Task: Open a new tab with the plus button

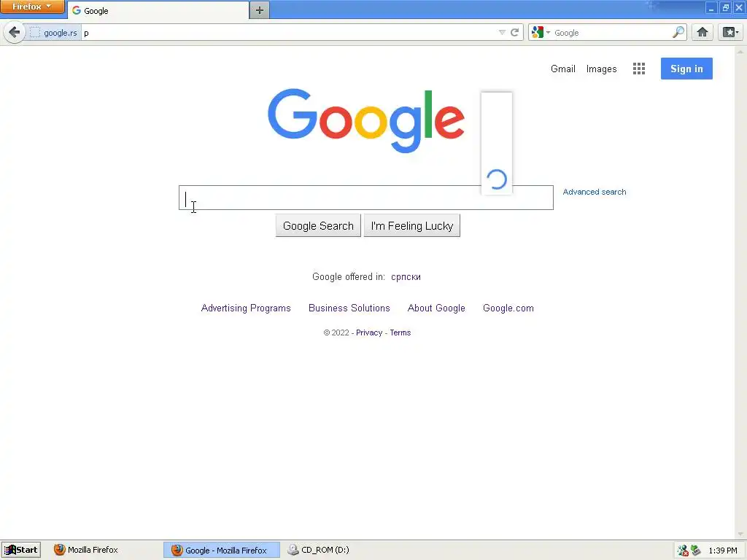Action: tap(260, 10)
